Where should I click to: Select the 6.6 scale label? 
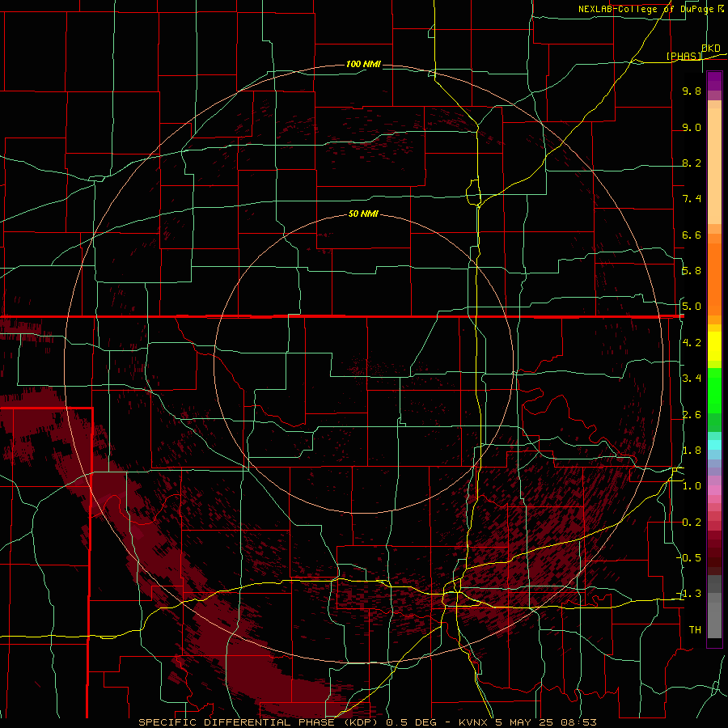692,235
